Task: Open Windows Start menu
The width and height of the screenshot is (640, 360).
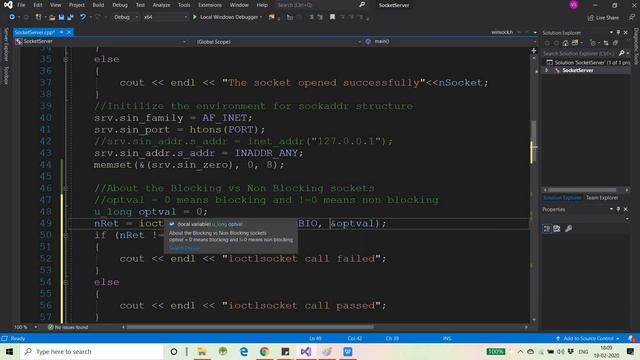Action: (9, 351)
